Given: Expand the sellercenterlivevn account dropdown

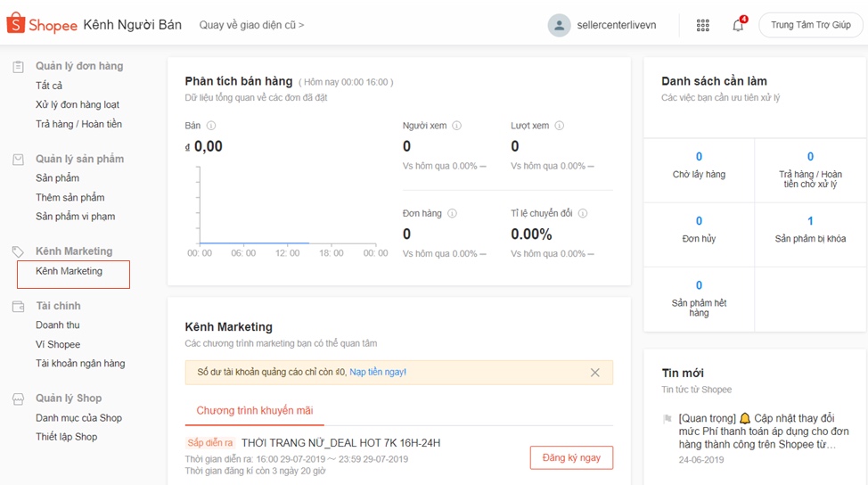Looking at the screenshot, I should (x=615, y=25).
